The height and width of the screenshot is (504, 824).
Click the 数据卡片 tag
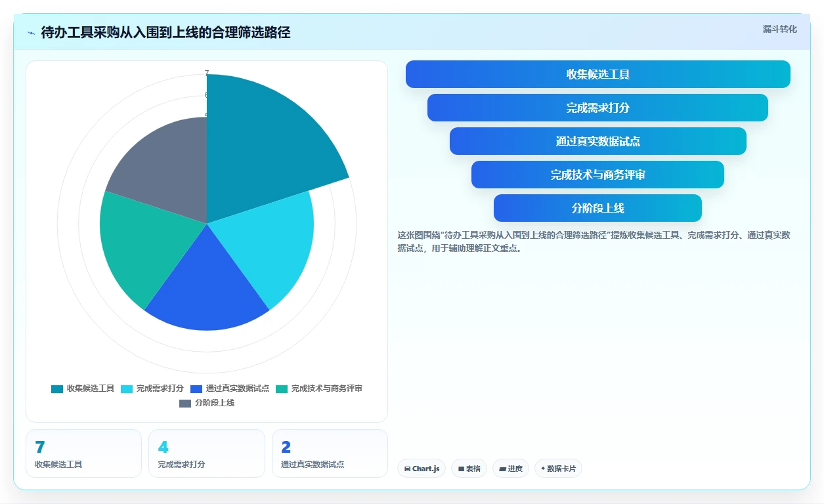coord(558,469)
